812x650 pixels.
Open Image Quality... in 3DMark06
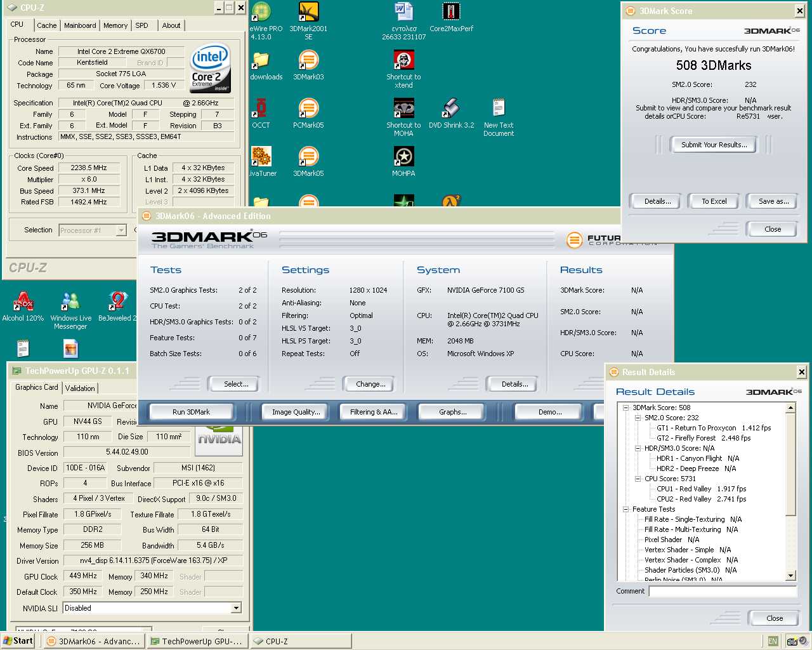point(296,412)
